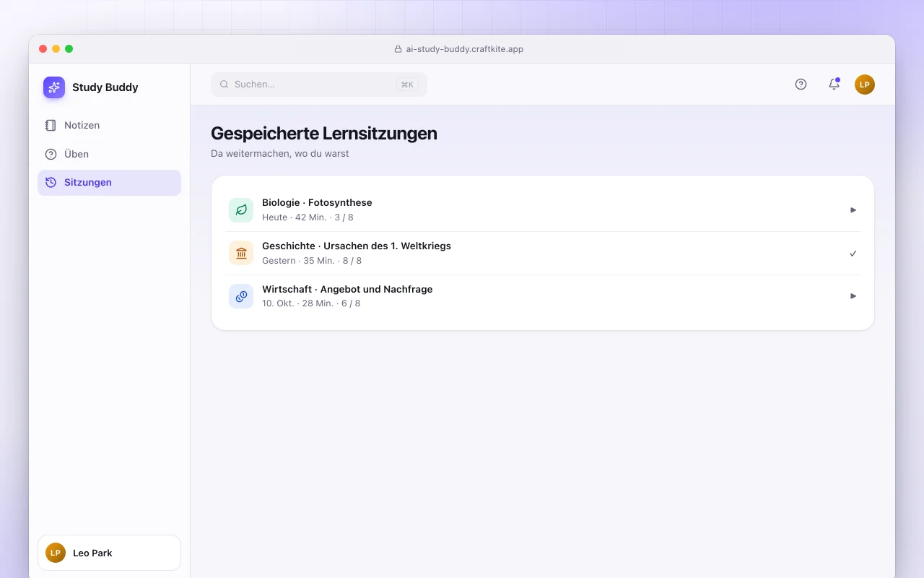Screen dimensions: 924x578
Task: Click the magnifier icon in search bar
Action: point(225,85)
